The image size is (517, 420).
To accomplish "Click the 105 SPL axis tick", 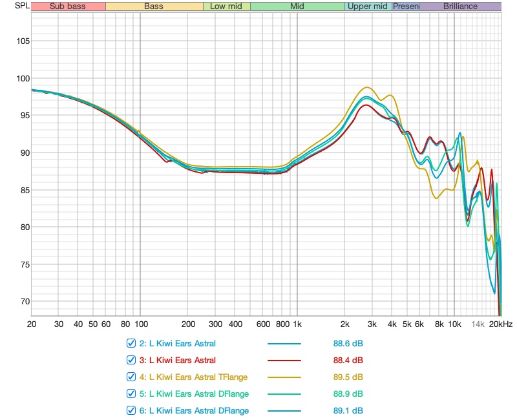I will click(x=23, y=41).
